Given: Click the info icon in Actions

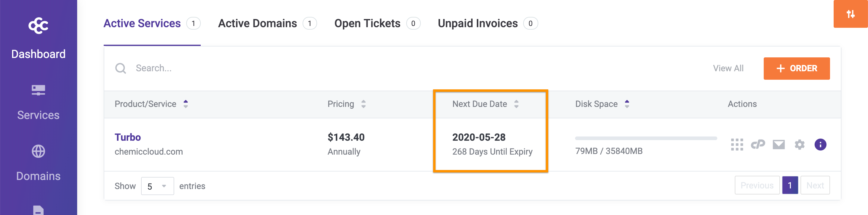Looking at the screenshot, I should pyautogui.click(x=820, y=145).
